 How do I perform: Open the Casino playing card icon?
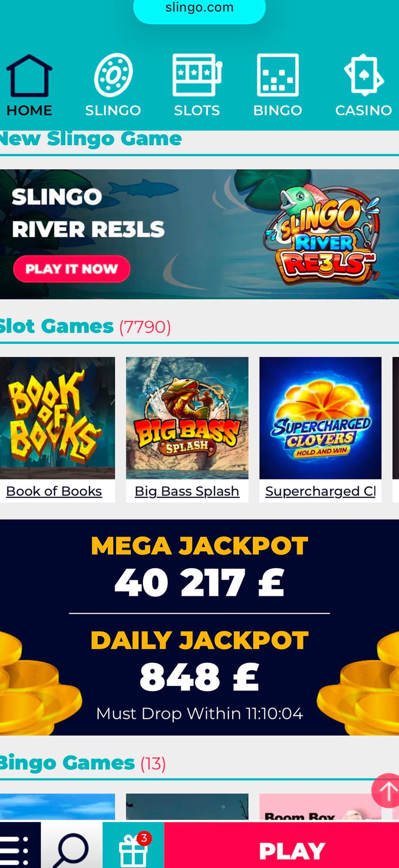point(363,75)
